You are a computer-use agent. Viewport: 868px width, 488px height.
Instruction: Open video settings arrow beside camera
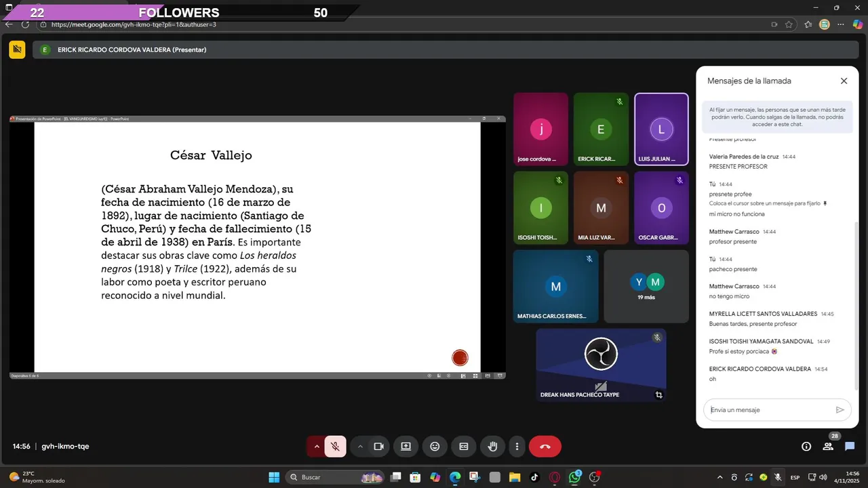click(x=360, y=446)
